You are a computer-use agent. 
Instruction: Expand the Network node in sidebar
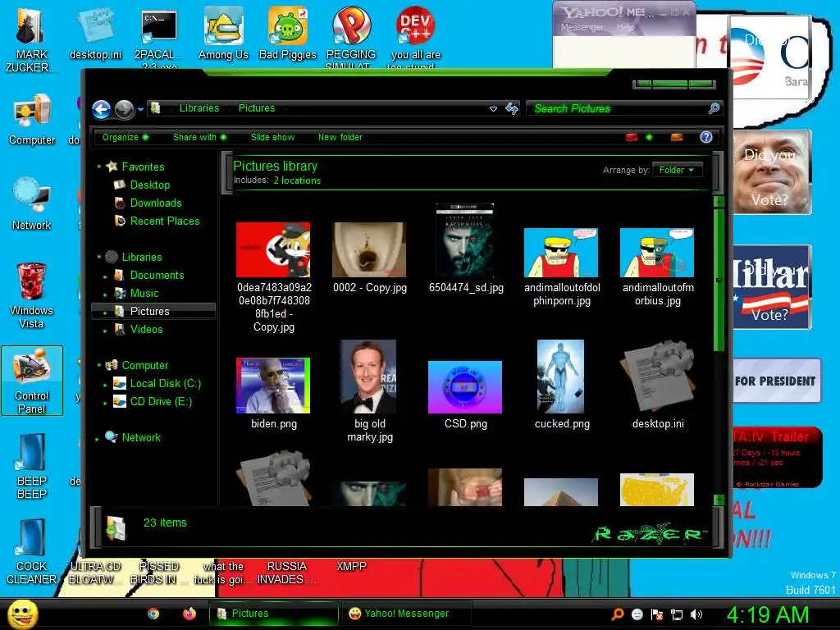(x=97, y=440)
